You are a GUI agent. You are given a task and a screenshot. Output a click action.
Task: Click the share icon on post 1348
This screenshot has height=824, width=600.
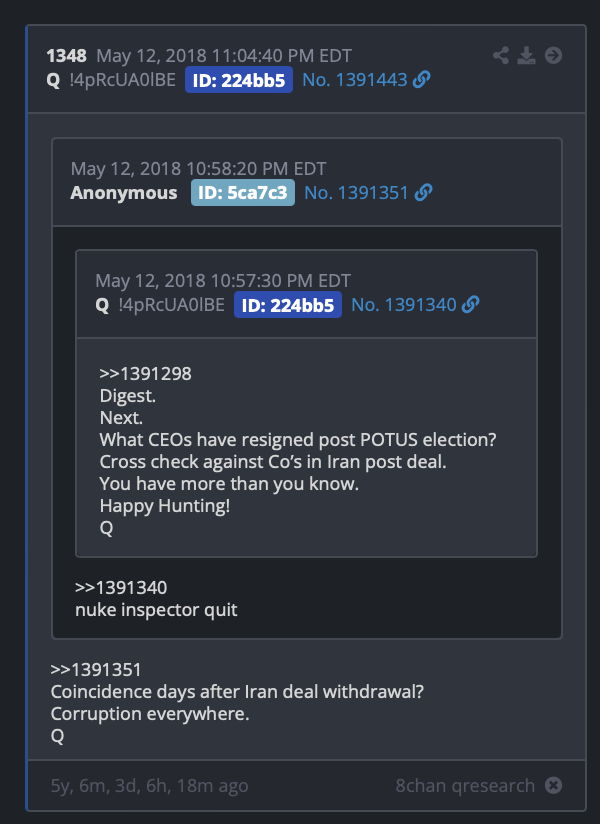[x=501, y=55]
